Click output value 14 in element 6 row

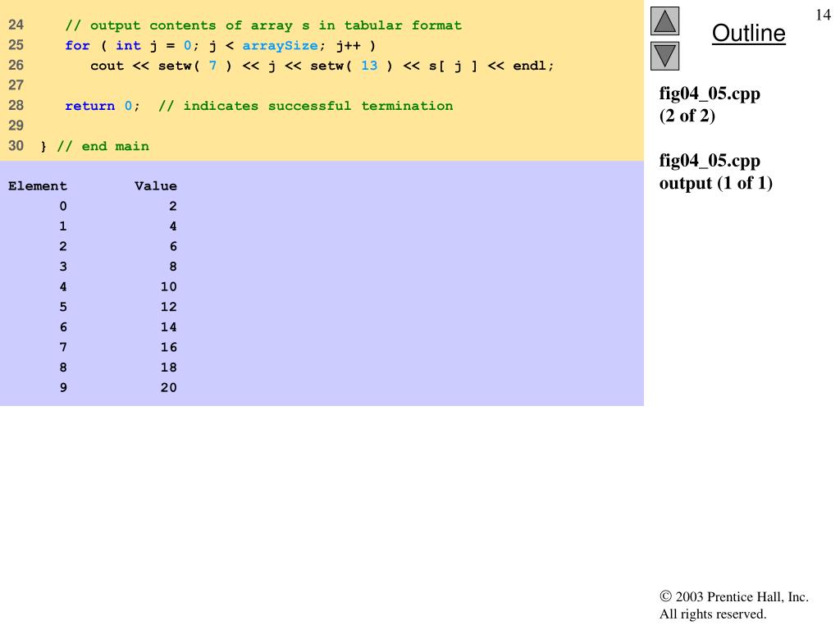[x=168, y=327]
